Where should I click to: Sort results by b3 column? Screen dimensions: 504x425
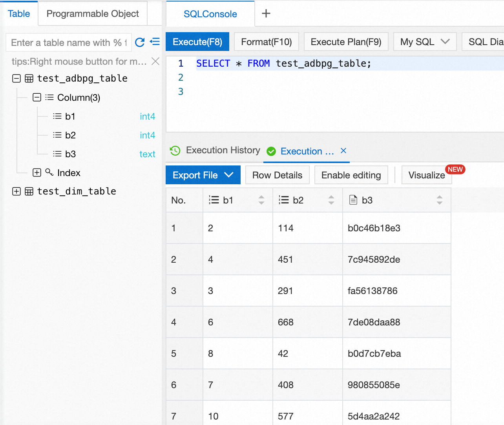coord(440,200)
